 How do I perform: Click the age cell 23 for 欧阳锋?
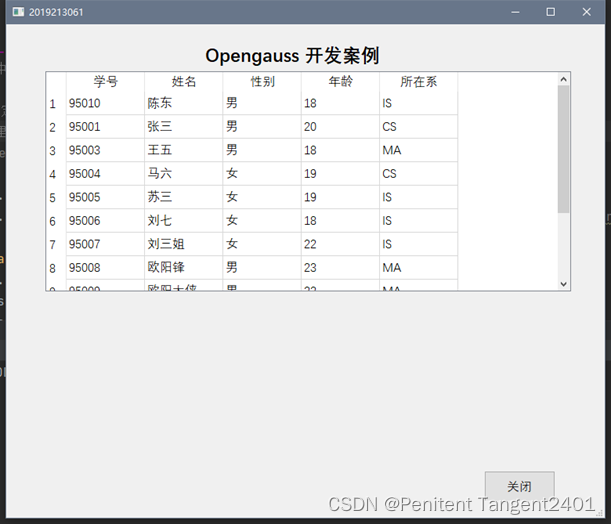pos(340,268)
